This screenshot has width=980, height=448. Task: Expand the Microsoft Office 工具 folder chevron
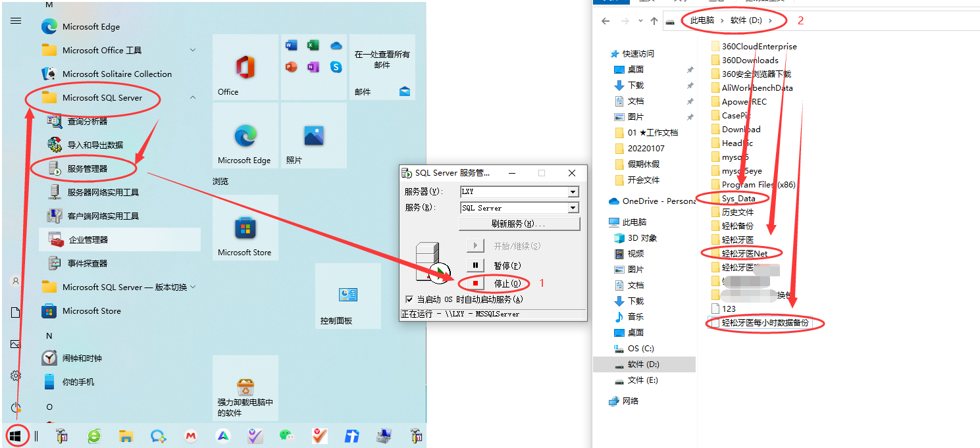tap(193, 50)
